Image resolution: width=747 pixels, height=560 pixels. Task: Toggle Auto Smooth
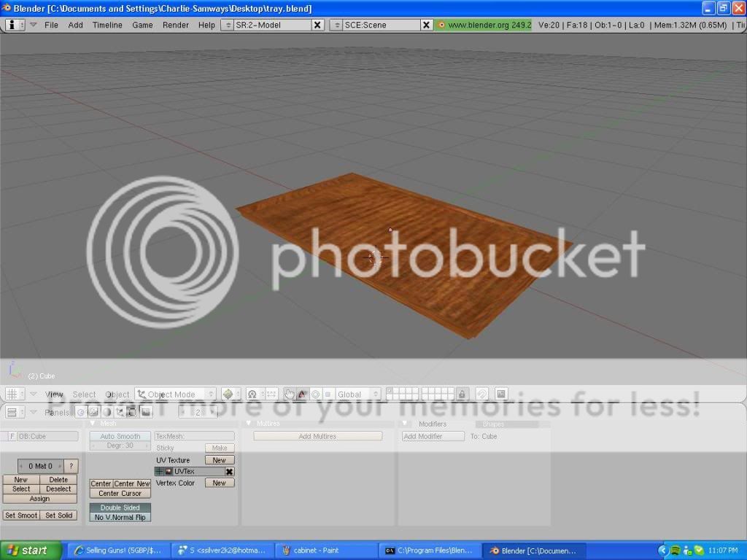click(x=120, y=436)
